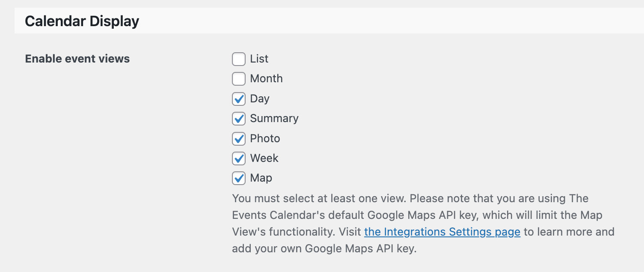Click the Calendar Display heading
The image size is (644, 272).
click(x=82, y=20)
